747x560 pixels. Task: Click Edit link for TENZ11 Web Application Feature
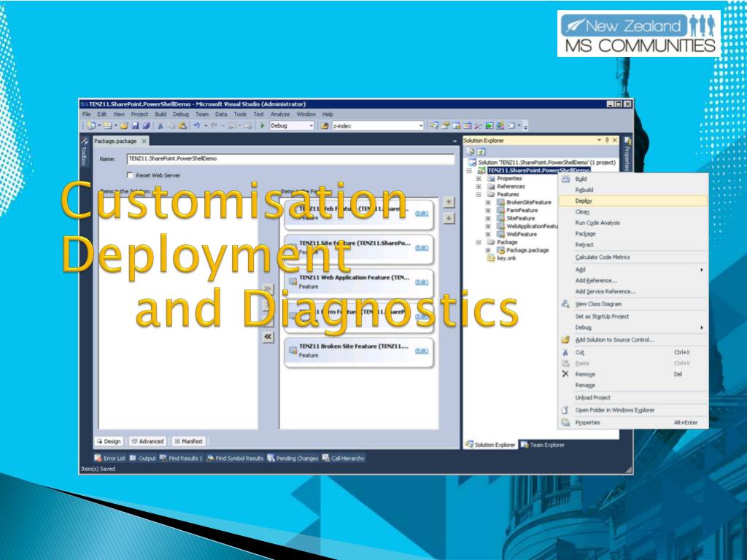click(421, 282)
